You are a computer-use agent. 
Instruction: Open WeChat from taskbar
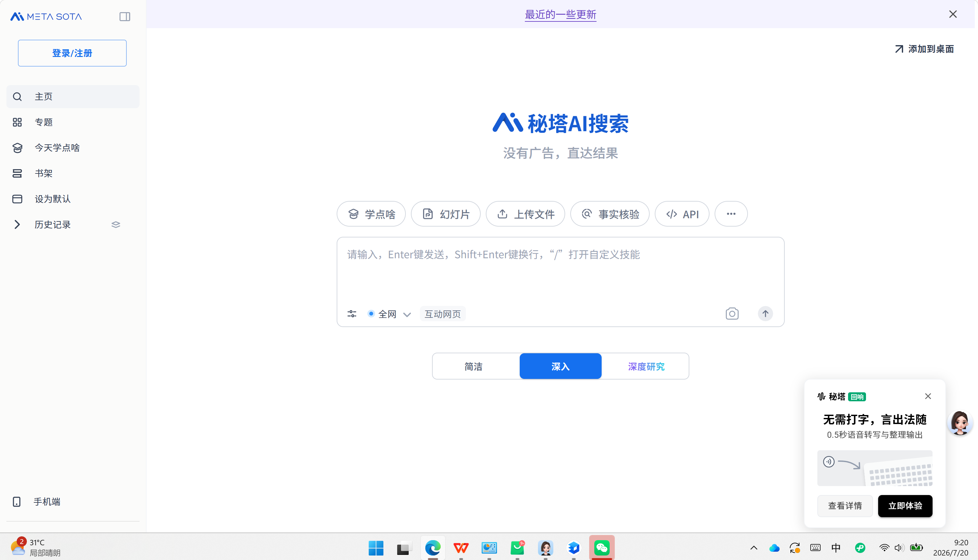coord(602,548)
